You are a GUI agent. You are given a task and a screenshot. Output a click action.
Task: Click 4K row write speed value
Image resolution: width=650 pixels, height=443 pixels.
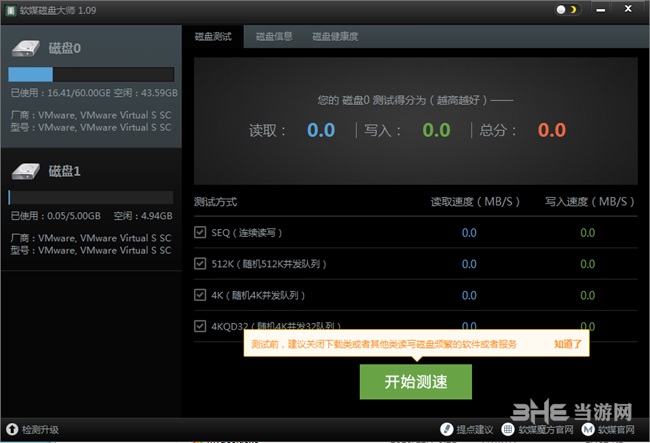tap(587, 295)
